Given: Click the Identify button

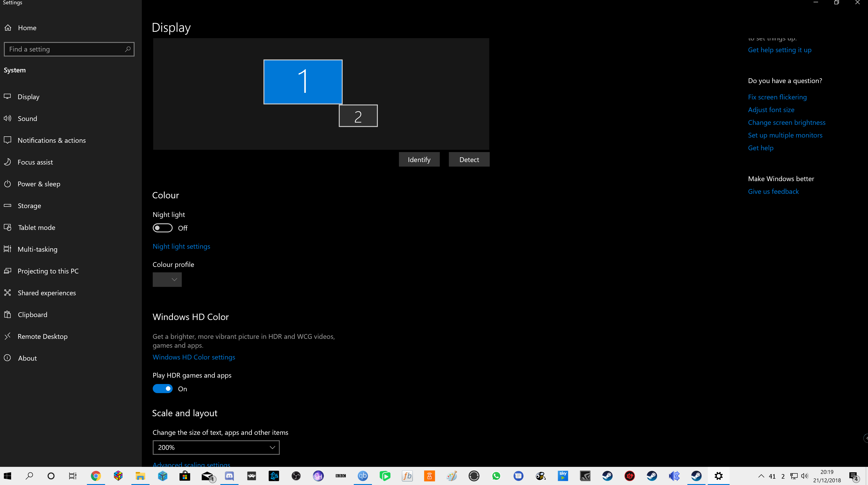Looking at the screenshot, I should 419,159.
